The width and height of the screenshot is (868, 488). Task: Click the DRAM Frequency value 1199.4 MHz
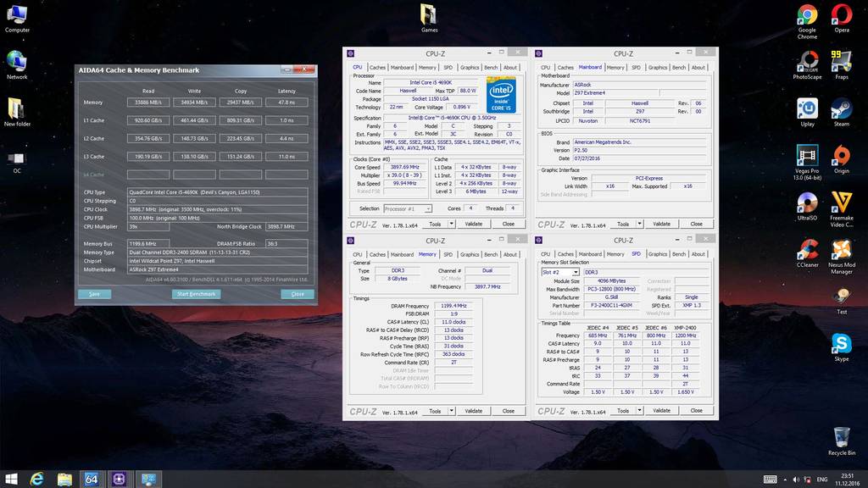pos(453,306)
